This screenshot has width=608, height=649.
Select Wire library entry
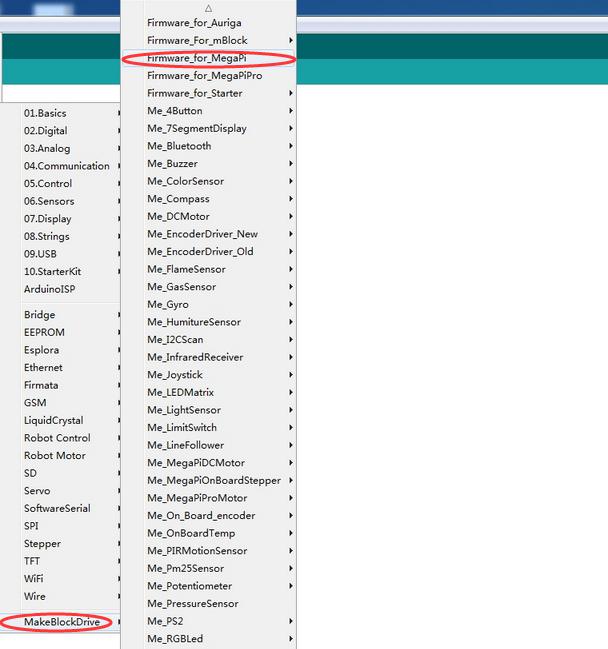pyautogui.click(x=60, y=596)
